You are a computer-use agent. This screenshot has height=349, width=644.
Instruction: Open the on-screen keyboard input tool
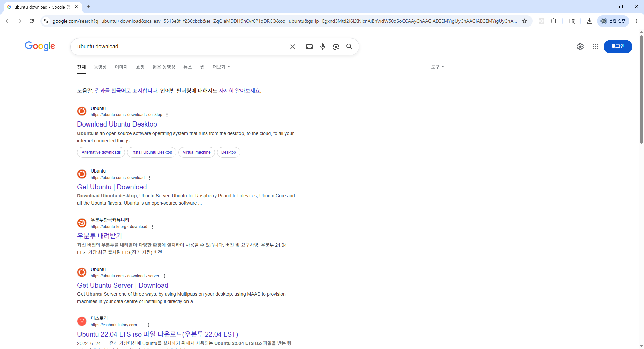tap(309, 47)
